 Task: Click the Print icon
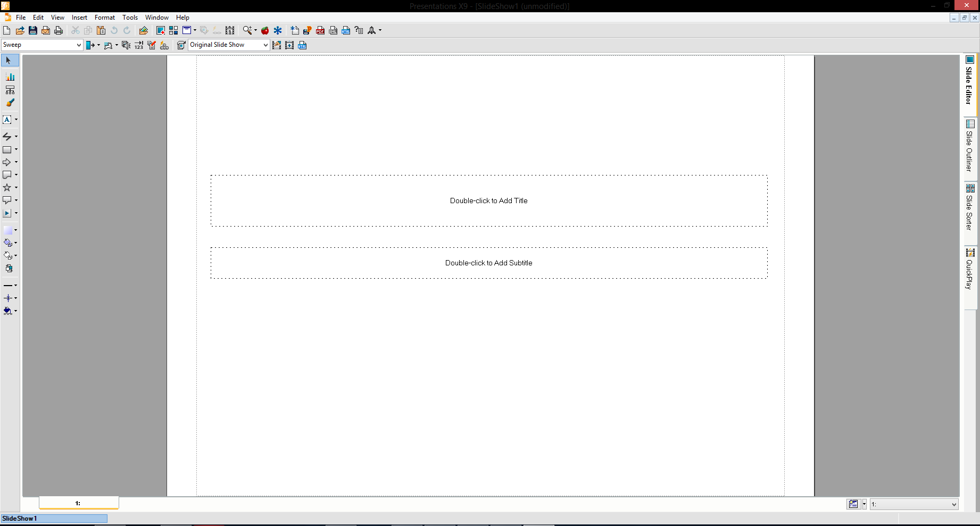coord(59,31)
